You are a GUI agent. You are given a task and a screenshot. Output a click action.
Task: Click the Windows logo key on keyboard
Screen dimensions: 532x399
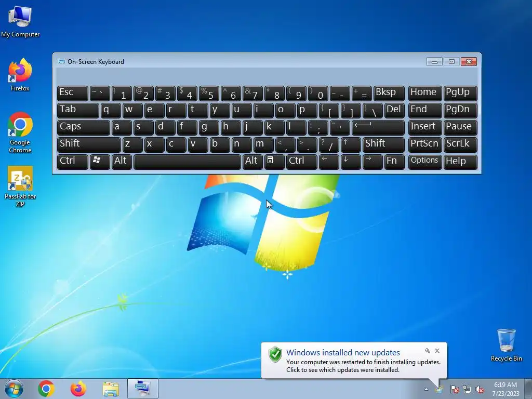coord(100,162)
